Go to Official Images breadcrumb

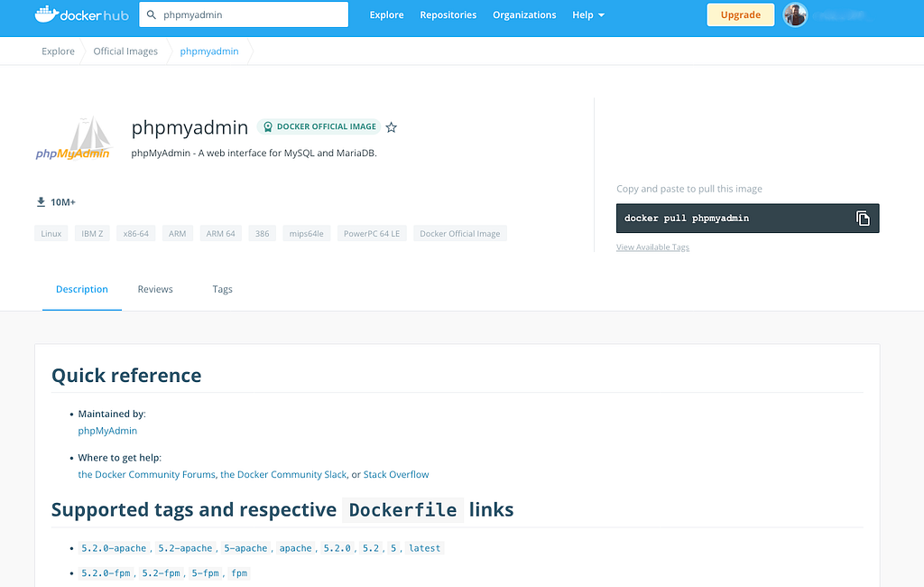[x=125, y=51]
